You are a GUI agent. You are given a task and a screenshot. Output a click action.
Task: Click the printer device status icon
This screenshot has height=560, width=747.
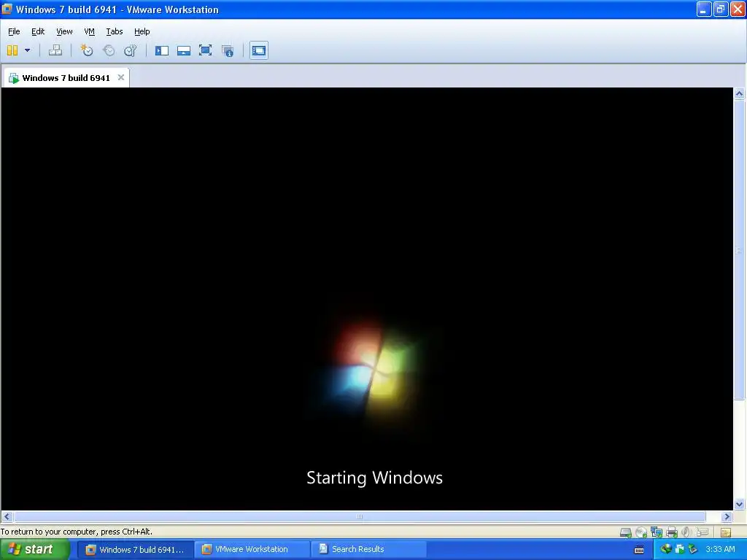(x=672, y=532)
